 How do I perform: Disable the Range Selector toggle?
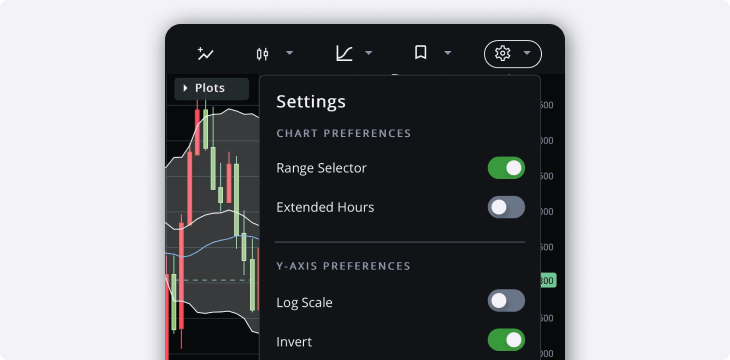[506, 168]
